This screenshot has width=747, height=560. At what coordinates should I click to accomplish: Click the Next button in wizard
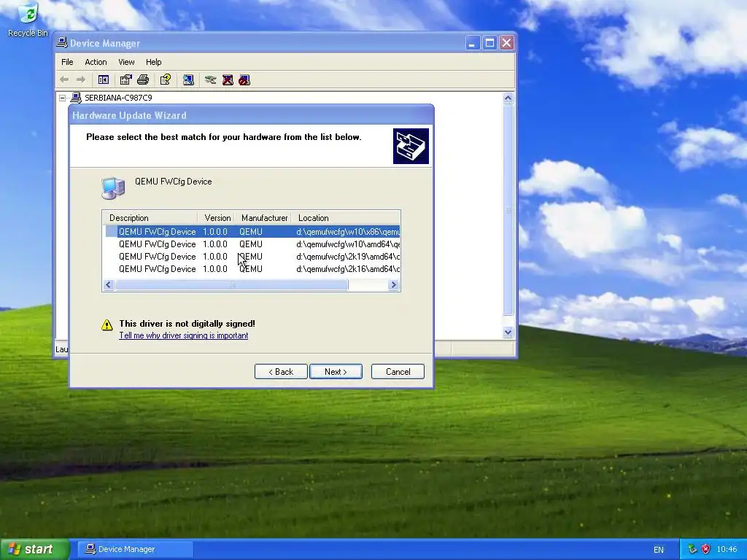(336, 371)
